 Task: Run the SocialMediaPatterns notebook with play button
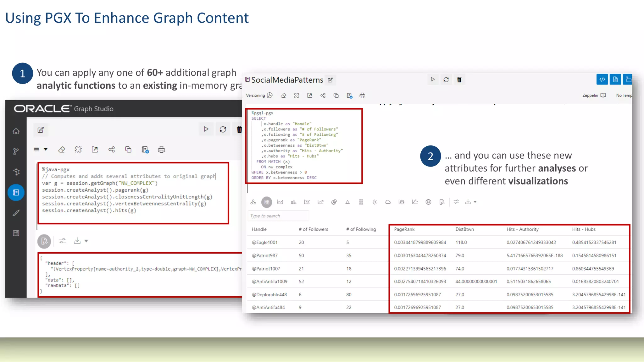(433, 80)
